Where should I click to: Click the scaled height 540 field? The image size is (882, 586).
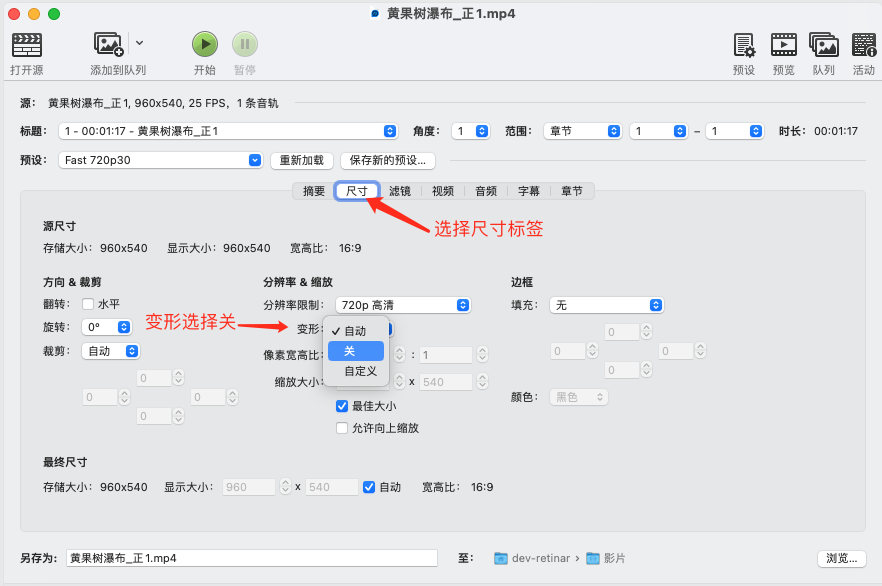(446, 382)
